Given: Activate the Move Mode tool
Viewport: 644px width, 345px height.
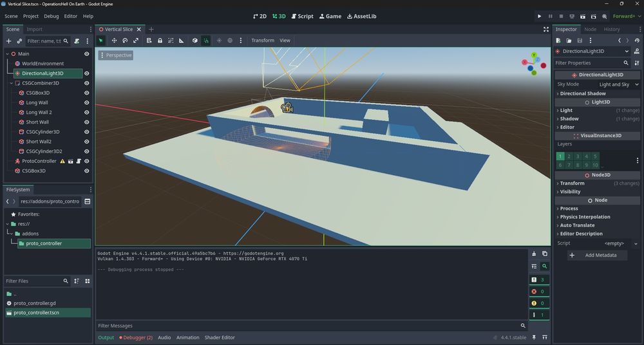Looking at the screenshot, I should (x=114, y=41).
